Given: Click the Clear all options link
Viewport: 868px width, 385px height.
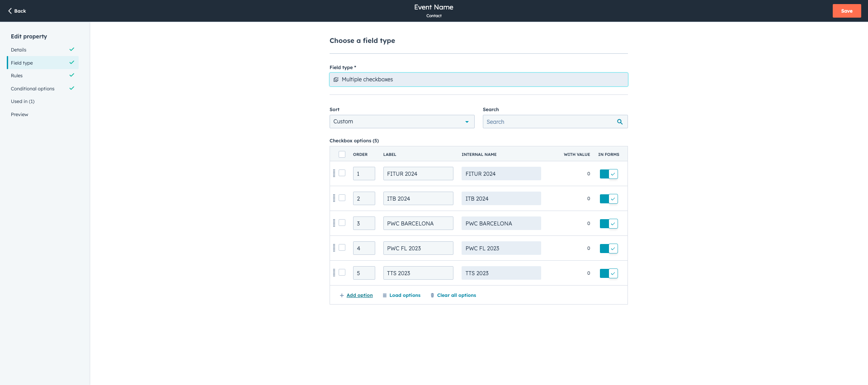Looking at the screenshot, I should (457, 296).
